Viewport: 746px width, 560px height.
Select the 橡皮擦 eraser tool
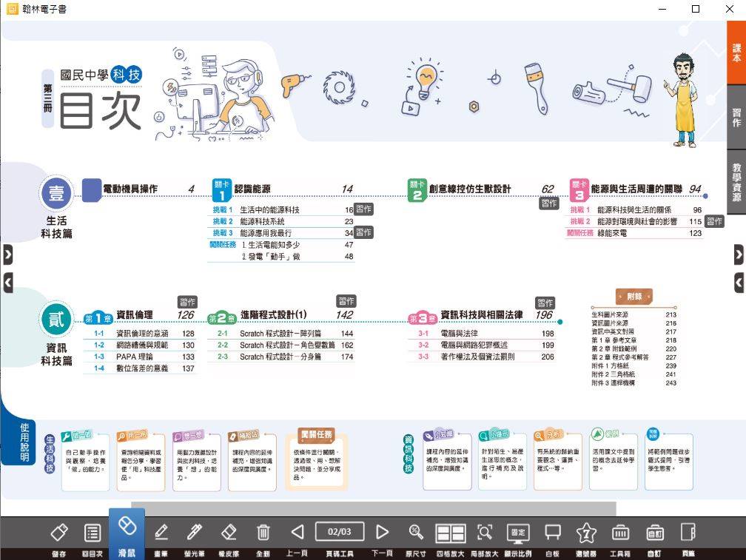pos(229,533)
